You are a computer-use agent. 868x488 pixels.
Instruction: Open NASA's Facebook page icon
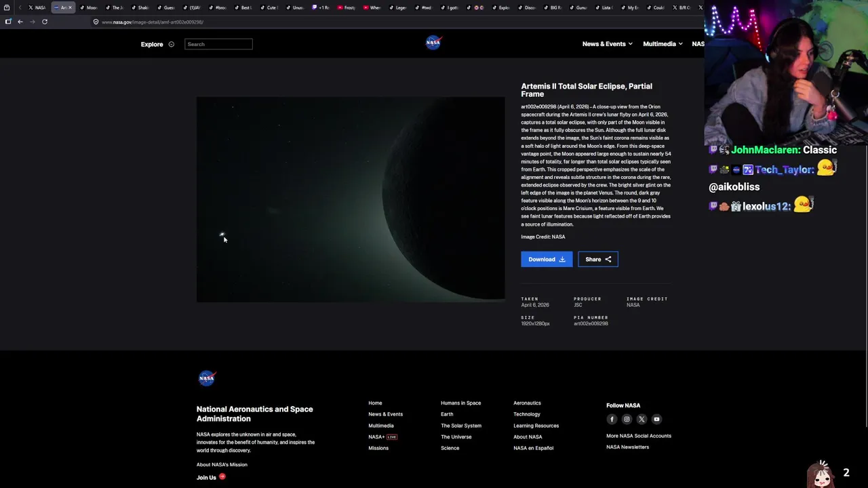612,420
